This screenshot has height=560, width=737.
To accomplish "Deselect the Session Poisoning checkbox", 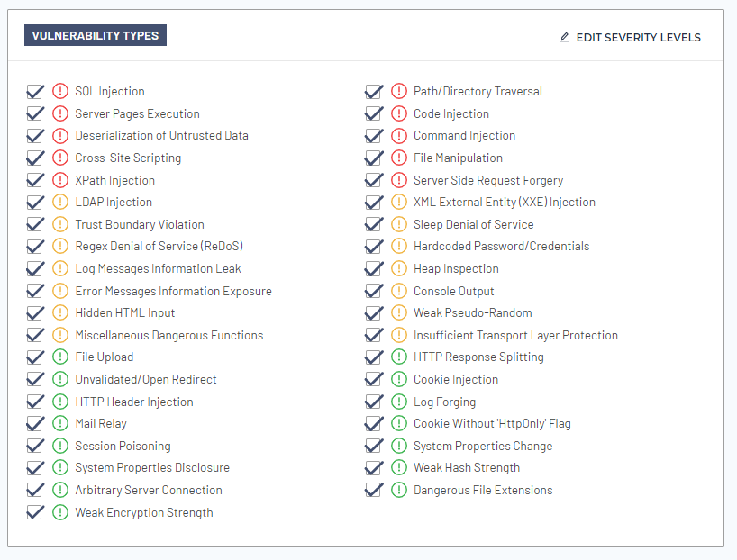I will [35, 447].
